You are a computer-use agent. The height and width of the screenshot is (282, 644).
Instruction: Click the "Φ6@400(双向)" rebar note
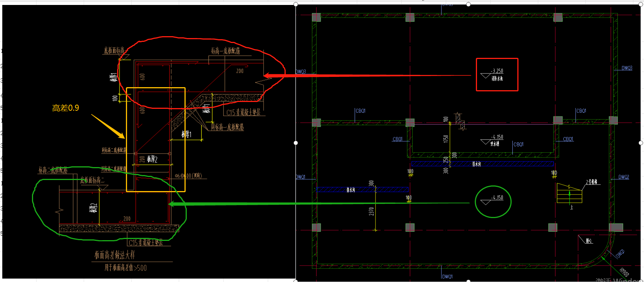pyautogui.click(x=188, y=176)
